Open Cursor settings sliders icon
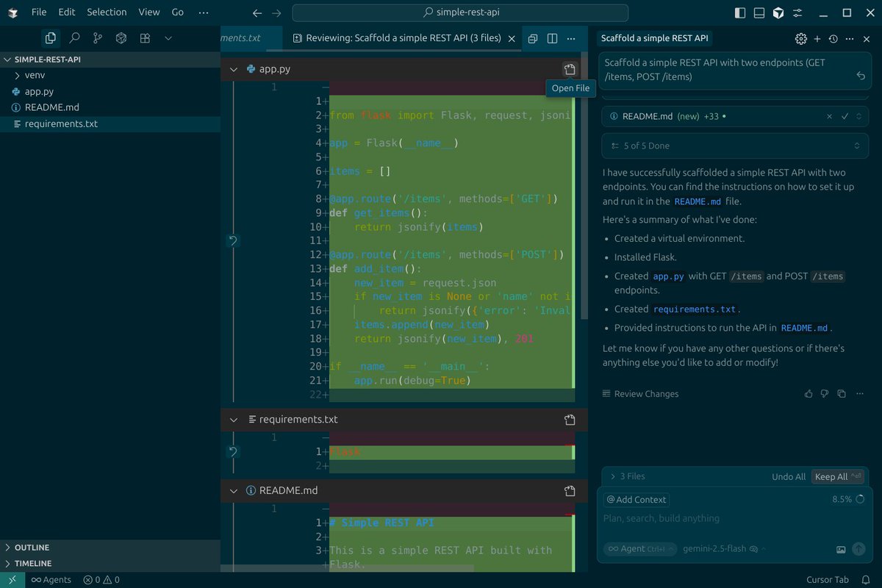The height and width of the screenshot is (588, 882). (798, 13)
